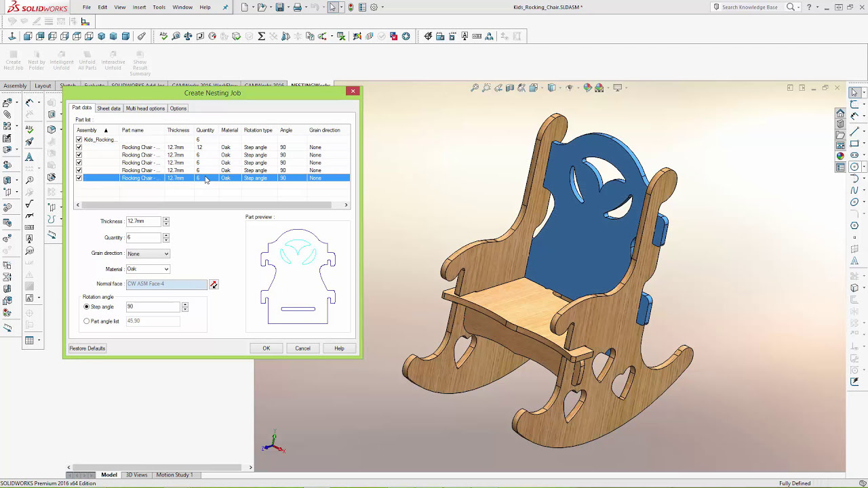This screenshot has width=868, height=488.
Task: Click the Options gear icon
Action: tap(374, 7)
